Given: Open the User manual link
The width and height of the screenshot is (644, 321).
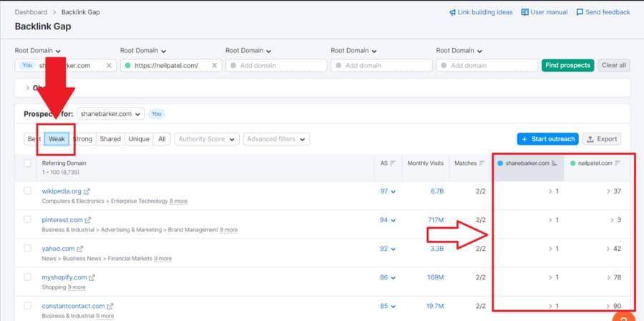Looking at the screenshot, I should click(545, 12).
